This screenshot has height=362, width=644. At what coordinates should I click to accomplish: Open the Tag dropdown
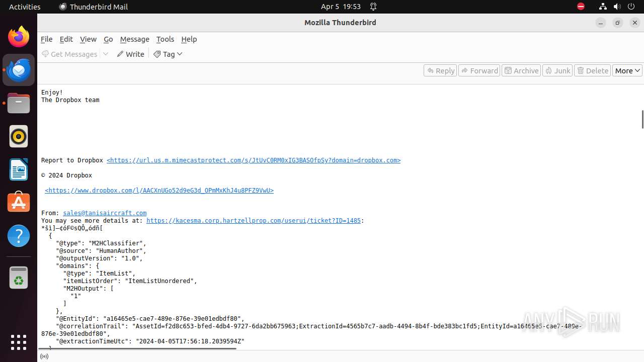(168, 54)
